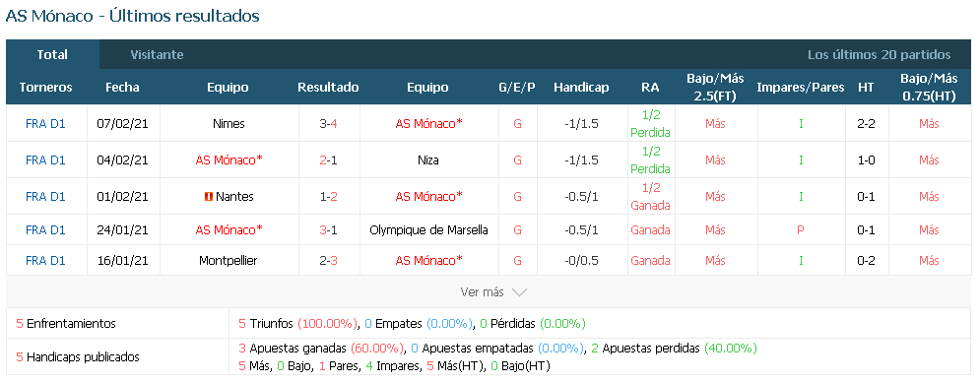Click the Nantes team name
Image resolution: width=980 pixels, height=383 pixels.
point(234,197)
